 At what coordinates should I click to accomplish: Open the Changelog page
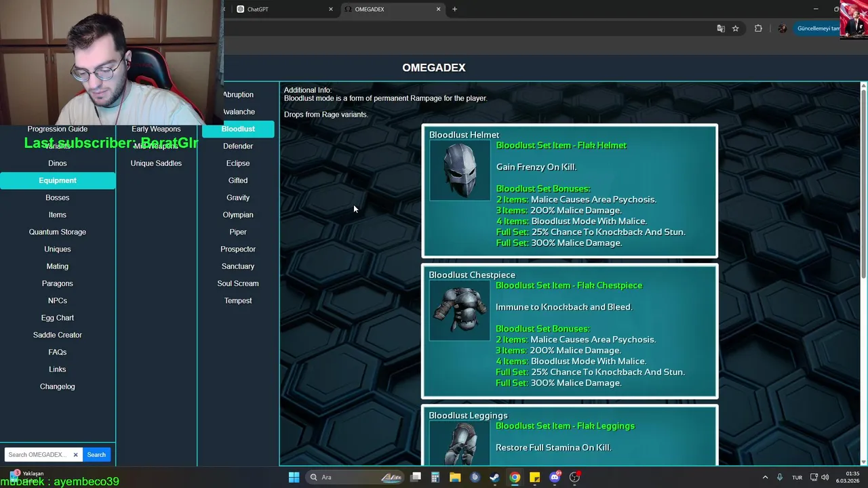click(58, 386)
